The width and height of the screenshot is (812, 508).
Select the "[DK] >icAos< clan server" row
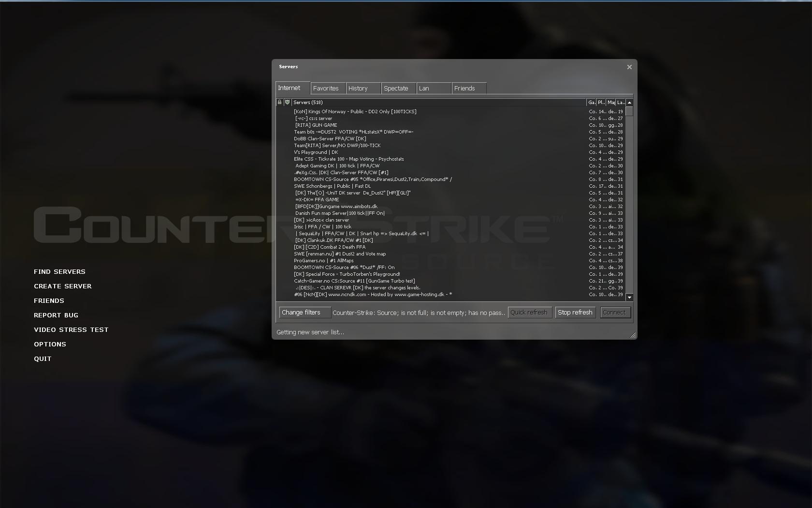(x=450, y=220)
